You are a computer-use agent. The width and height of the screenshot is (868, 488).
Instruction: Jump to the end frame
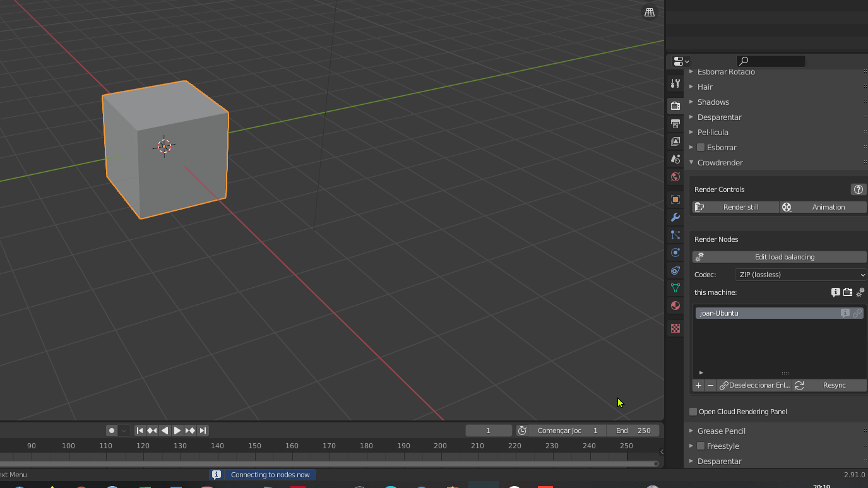click(203, 431)
